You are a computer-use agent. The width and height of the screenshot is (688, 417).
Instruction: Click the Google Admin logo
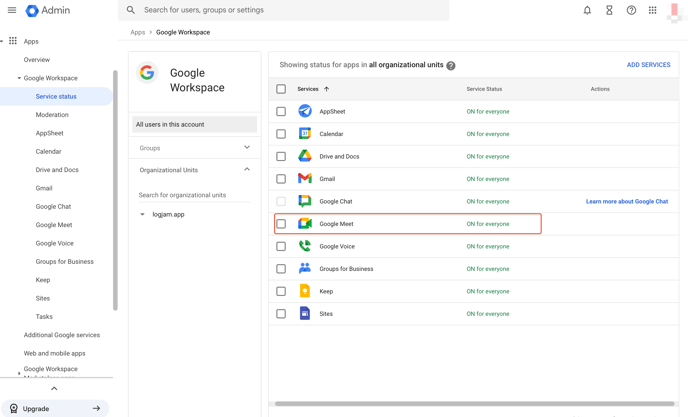click(47, 10)
